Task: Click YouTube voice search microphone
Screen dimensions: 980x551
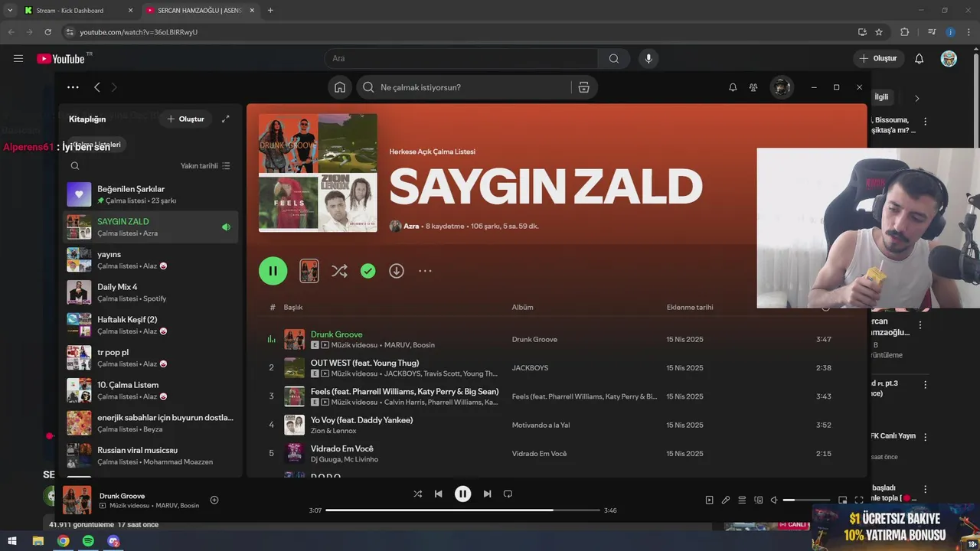Action: (648, 59)
